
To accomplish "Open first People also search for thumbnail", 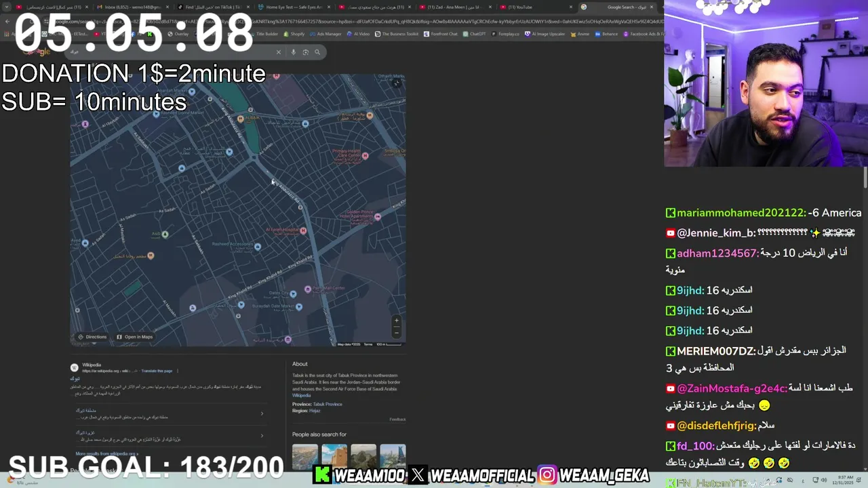I will click(x=304, y=457).
